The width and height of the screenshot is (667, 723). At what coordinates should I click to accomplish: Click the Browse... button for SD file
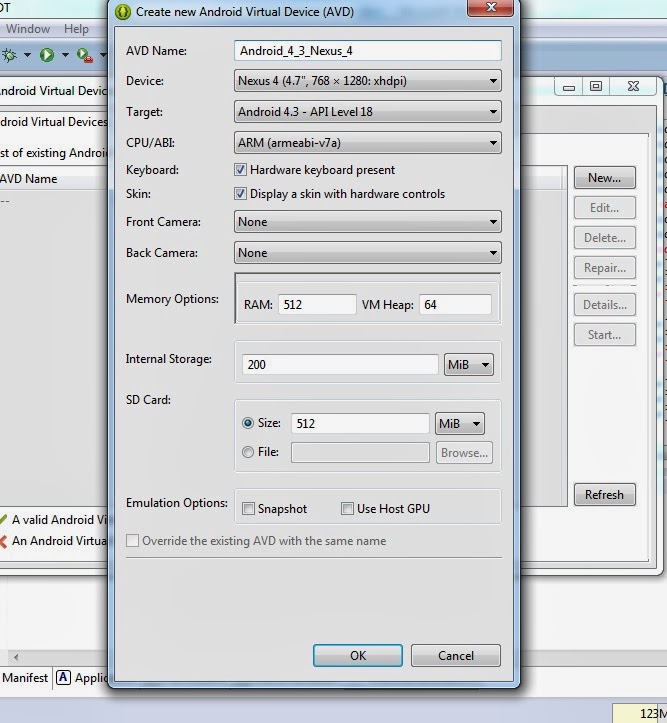(x=464, y=453)
